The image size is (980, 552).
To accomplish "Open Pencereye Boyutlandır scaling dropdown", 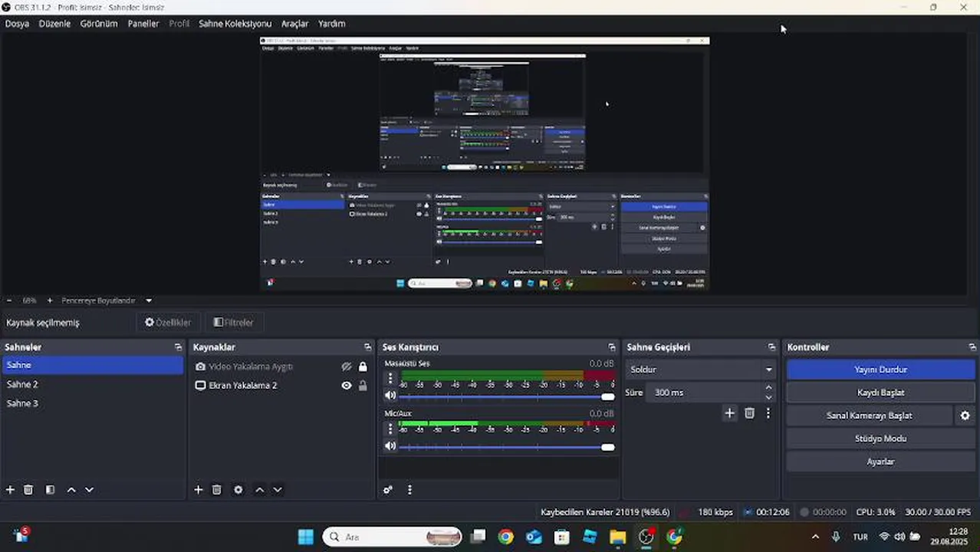I will [x=107, y=301].
